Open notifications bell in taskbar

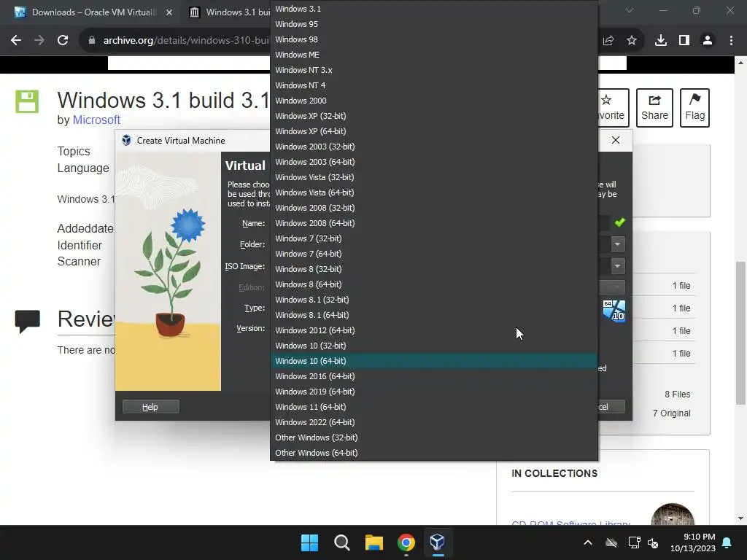click(x=727, y=542)
